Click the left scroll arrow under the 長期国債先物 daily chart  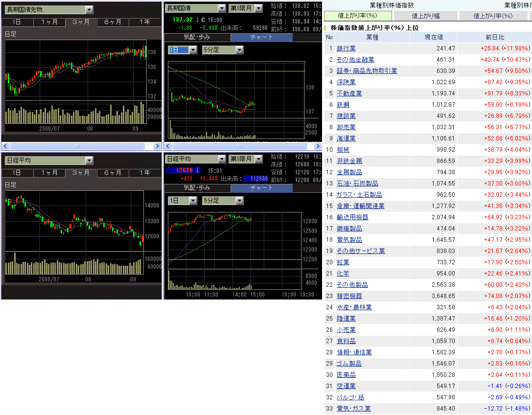[x=5, y=146]
